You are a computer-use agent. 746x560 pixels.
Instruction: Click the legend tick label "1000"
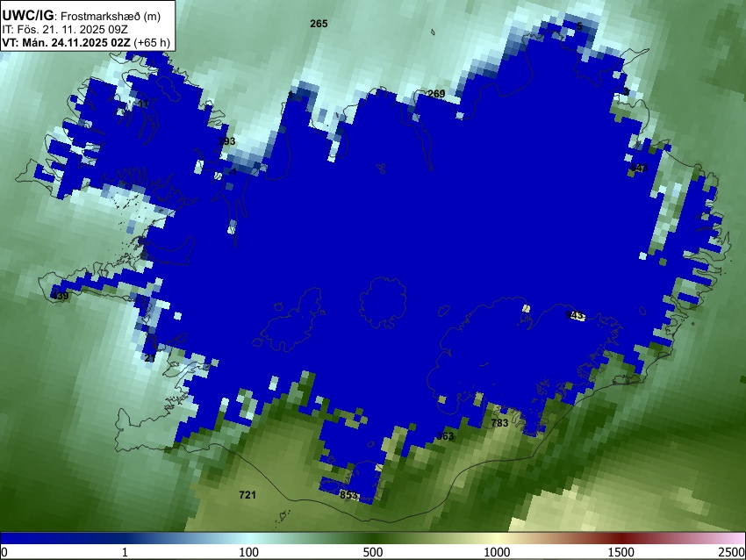pyautogui.click(x=497, y=552)
